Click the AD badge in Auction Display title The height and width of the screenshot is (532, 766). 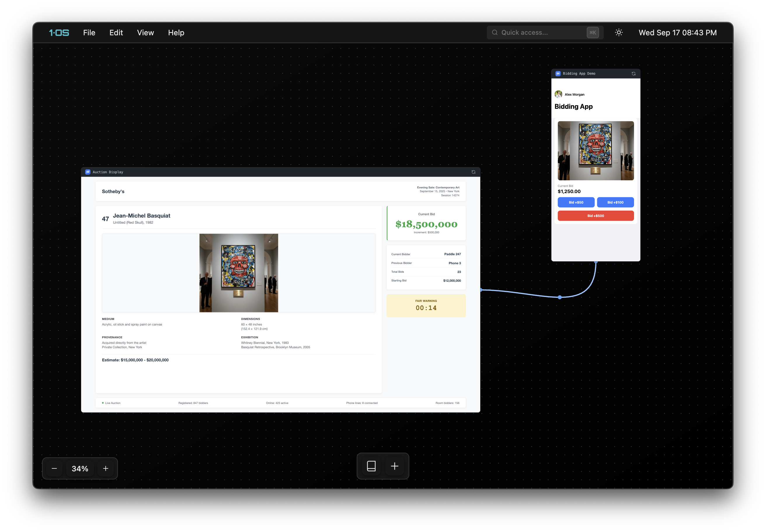(x=88, y=172)
